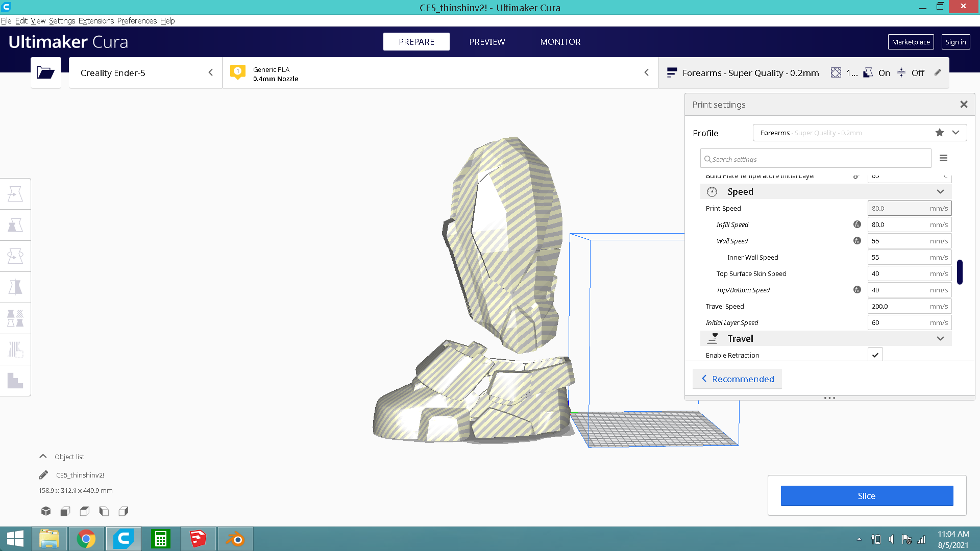Image resolution: width=980 pixels, height=551 pixels.
Task: Select the Support Blocker tool
Action: (x=15, y=349)
